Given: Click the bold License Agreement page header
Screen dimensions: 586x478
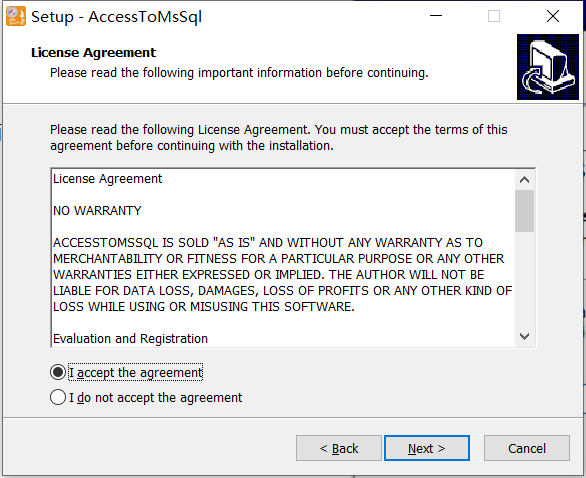Looking at the screenshot, I should point(93,53).
